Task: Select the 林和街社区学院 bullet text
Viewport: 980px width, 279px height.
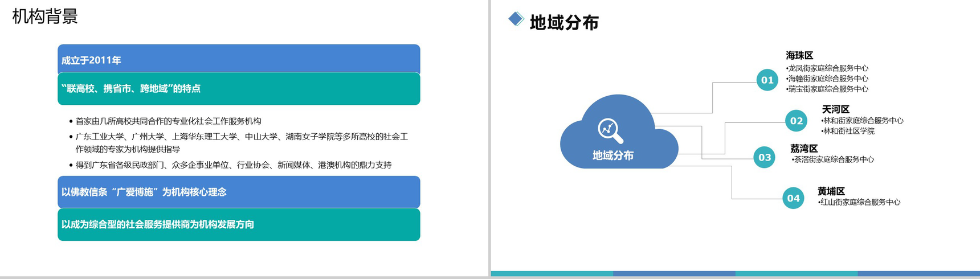Action: tap(848, 131)
